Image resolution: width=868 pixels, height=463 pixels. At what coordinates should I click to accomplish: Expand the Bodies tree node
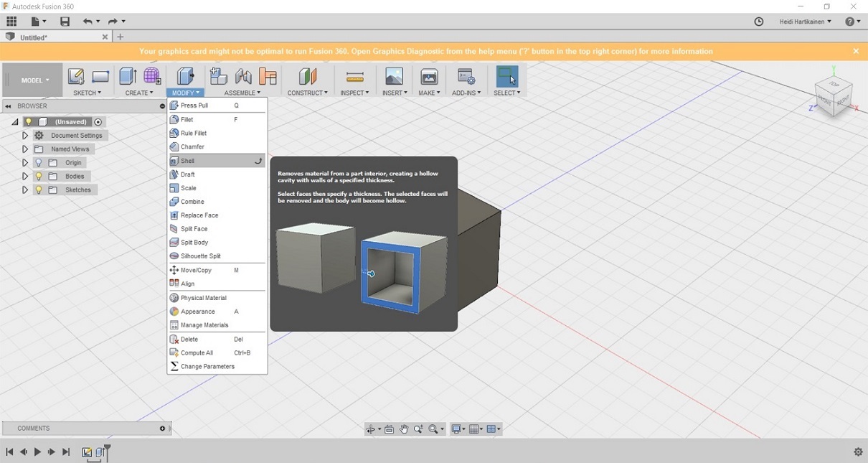25,177
